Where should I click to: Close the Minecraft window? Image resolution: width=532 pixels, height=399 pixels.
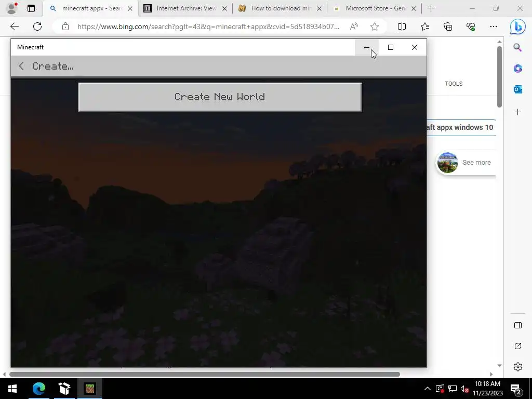414,47
